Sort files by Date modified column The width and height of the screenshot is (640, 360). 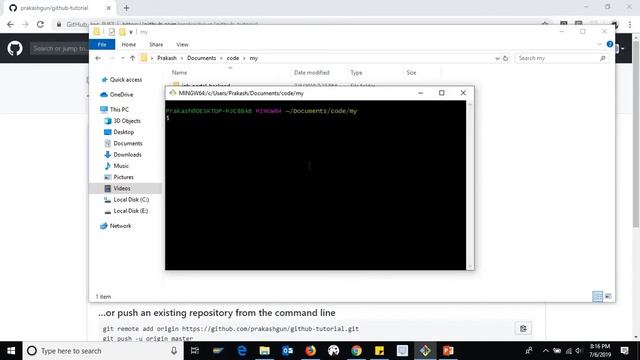[311, 73]
